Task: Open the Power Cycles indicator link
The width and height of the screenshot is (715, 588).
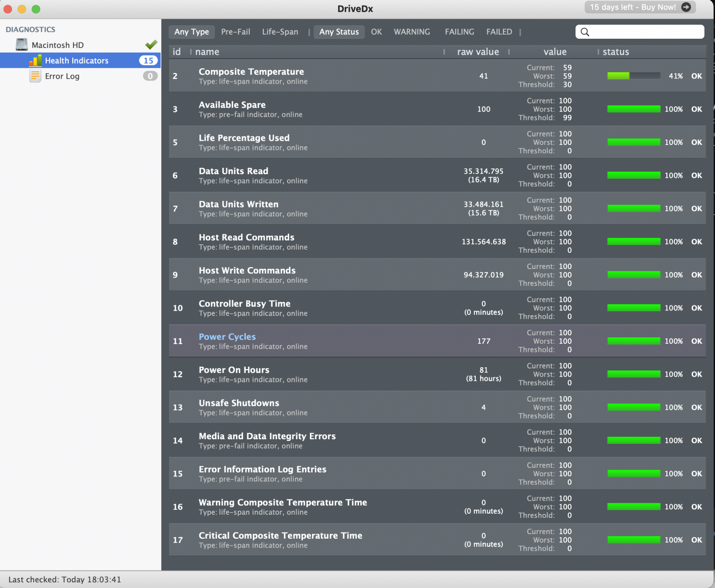Action: pos(227,337)
